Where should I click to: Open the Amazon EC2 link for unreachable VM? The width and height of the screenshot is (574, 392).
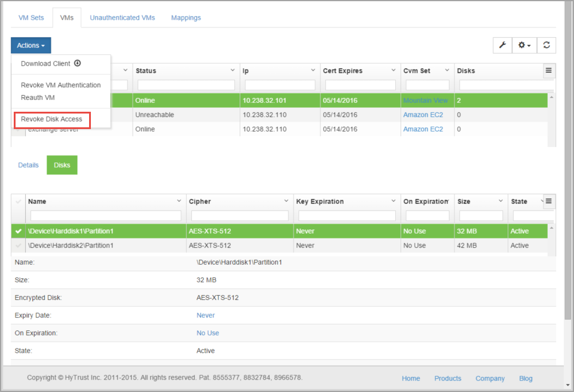tap(423, 115)
